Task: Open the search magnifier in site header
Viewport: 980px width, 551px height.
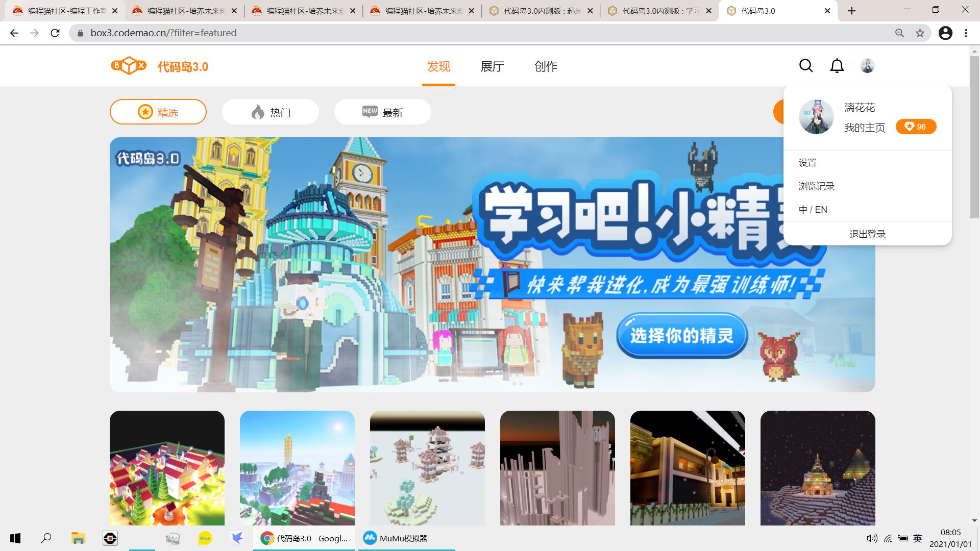Action: pos(806,66)
